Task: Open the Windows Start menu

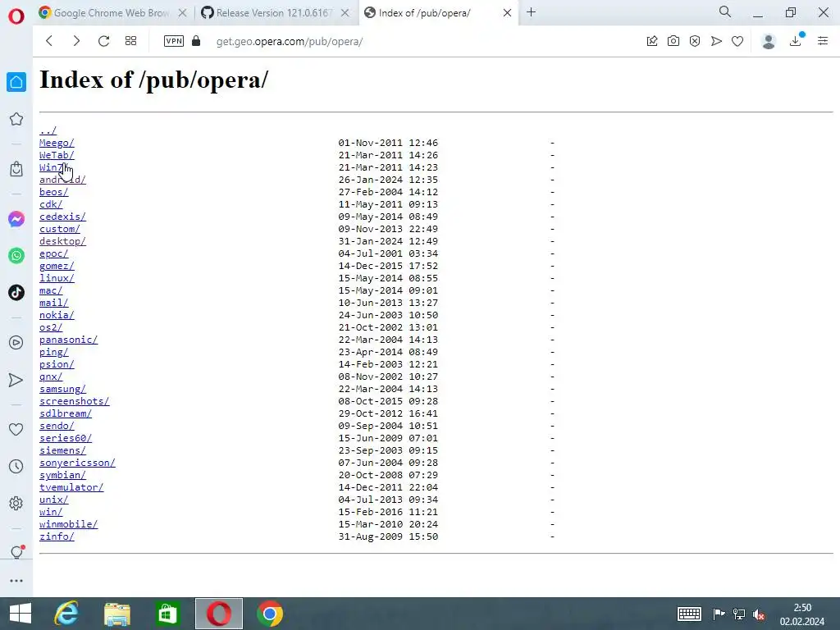Action: point(21,614)
